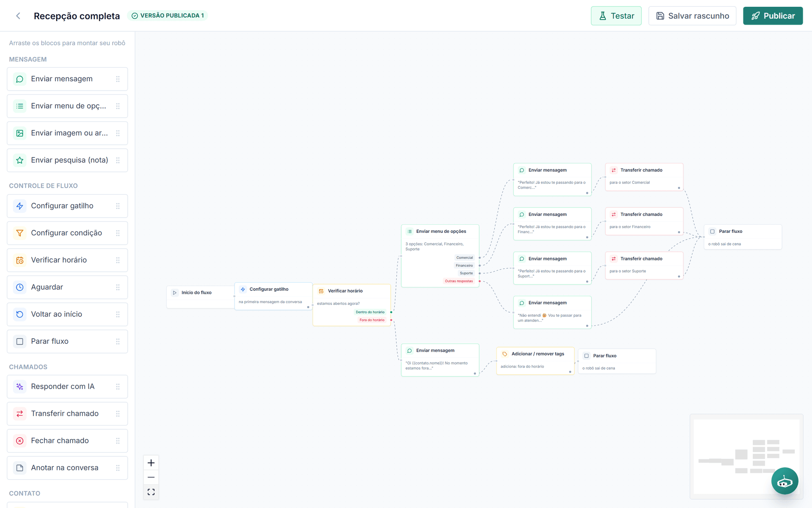Grab the drag handle of Configurar condição block
812x508 pixels.
(118, 233)
